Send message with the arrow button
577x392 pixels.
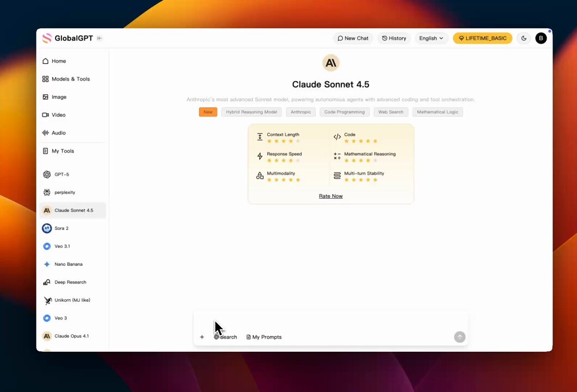click(x=459, y=337)
